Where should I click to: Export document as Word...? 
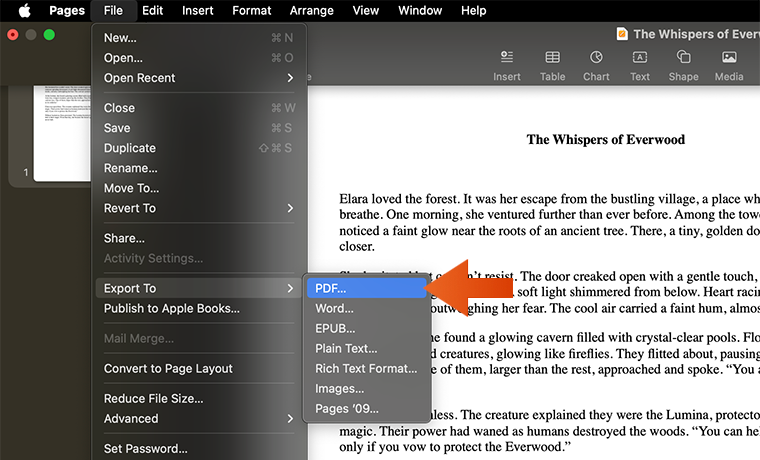click(367, 308)
